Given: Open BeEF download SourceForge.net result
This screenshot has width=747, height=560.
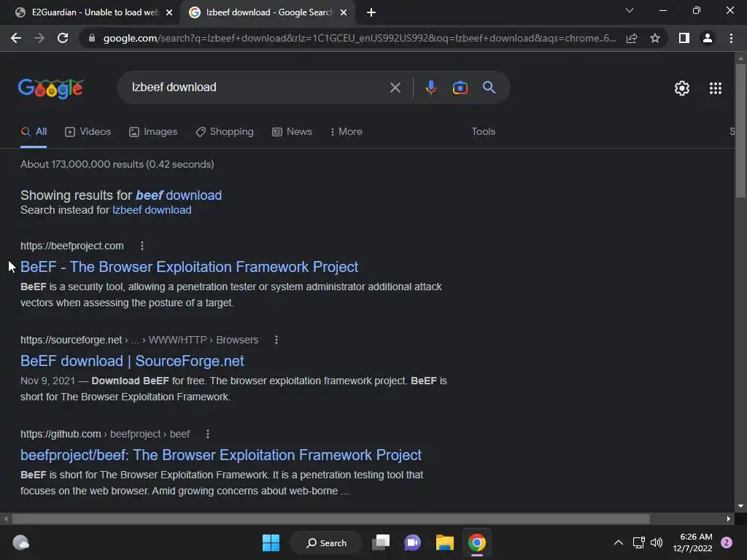Looking at the screenshot, I should click(132, 361).
